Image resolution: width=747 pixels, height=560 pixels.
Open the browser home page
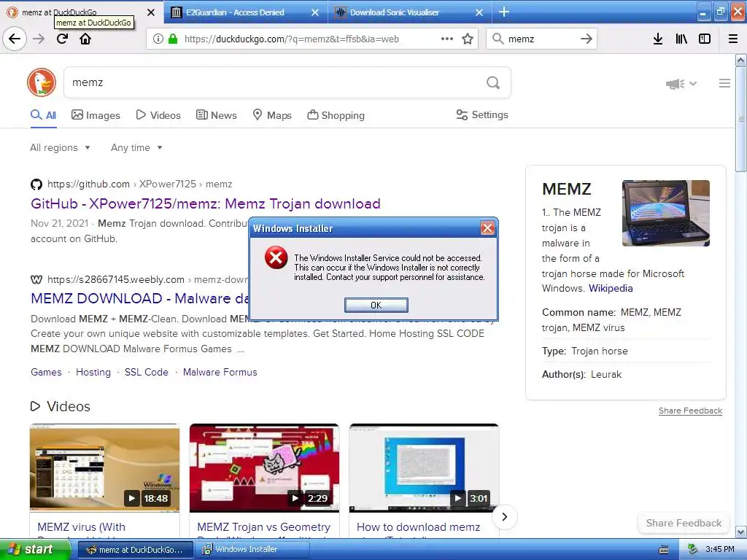tap(85, 39)
